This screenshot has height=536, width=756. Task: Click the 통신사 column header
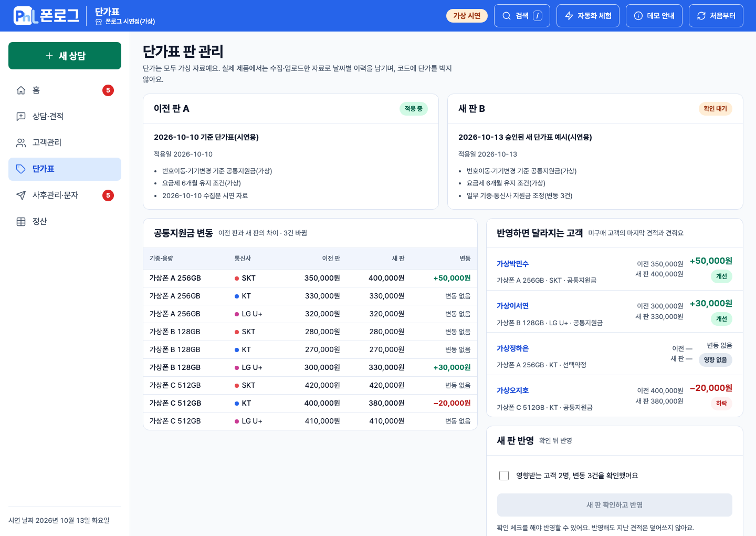pos(243,259)
